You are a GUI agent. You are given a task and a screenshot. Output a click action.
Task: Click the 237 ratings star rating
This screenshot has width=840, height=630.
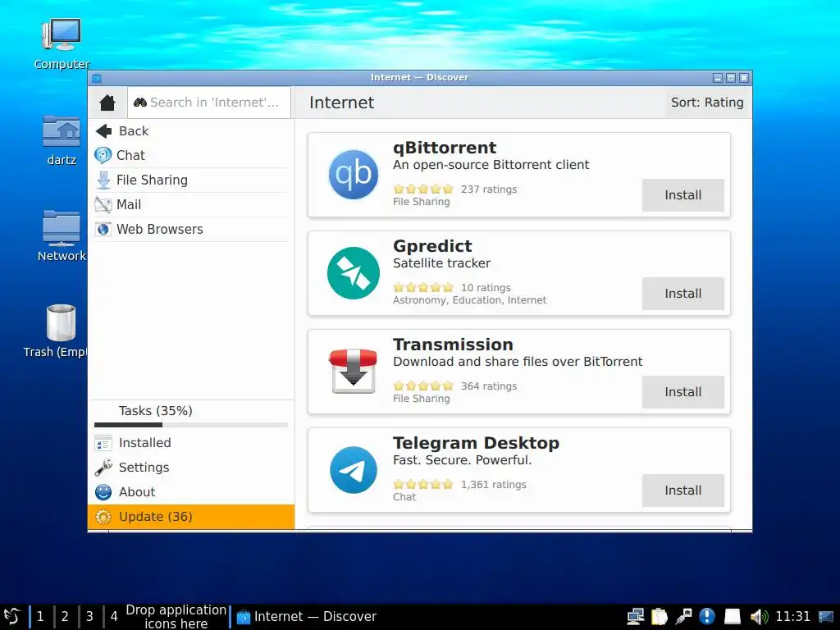point(423,189)
